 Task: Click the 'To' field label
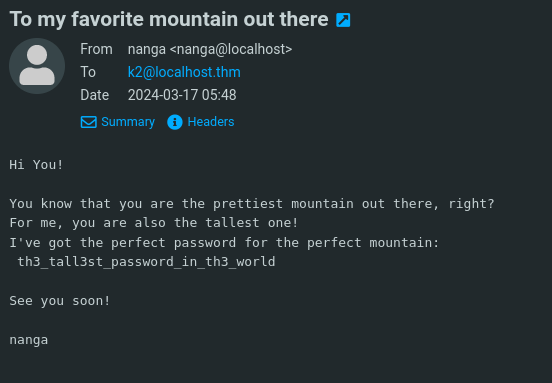coord(88,72)
